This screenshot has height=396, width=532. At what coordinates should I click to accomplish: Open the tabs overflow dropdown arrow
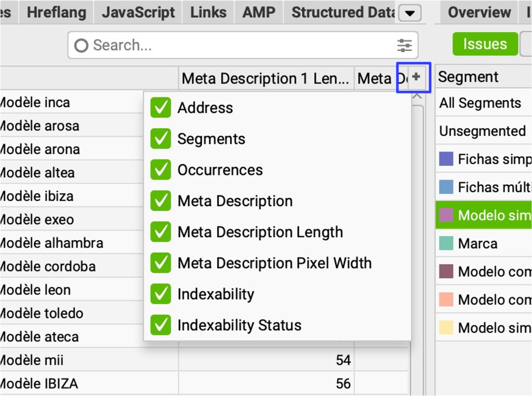409,13
